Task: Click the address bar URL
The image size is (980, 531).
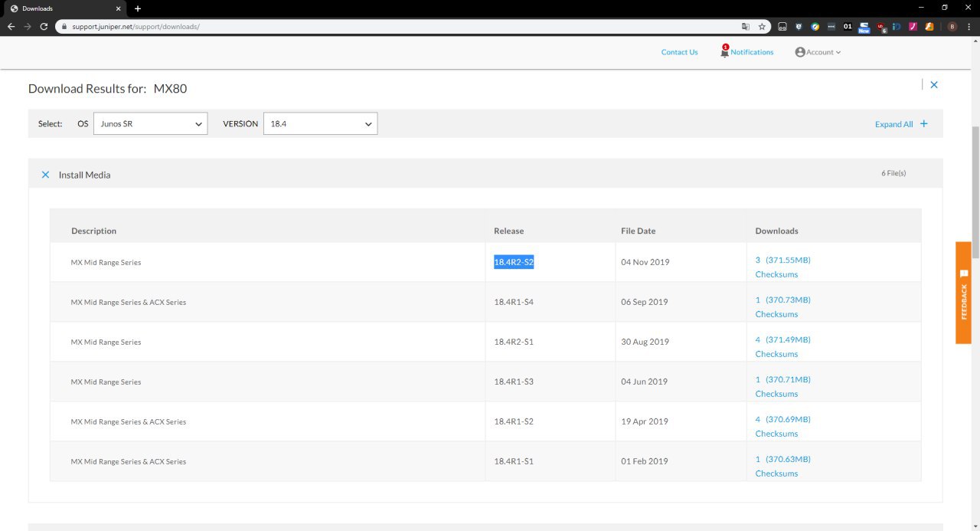Action: pos(136,26)
